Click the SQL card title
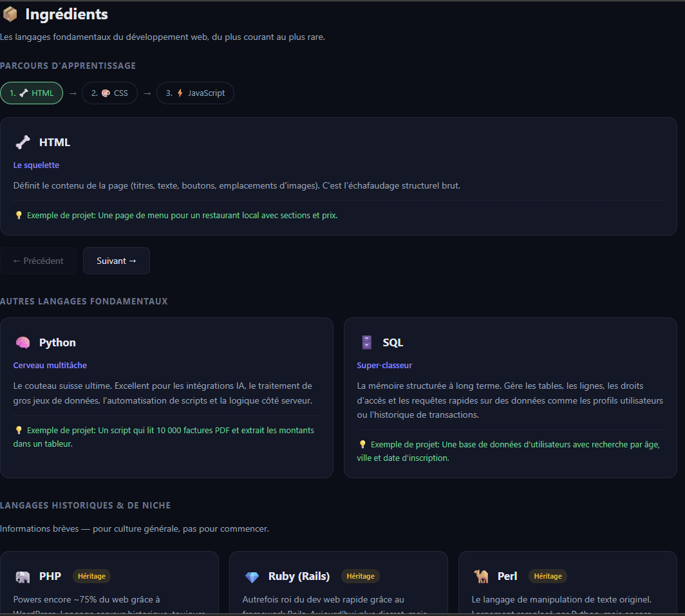Screen dimensions: 685x616 (x=393, y=342)
